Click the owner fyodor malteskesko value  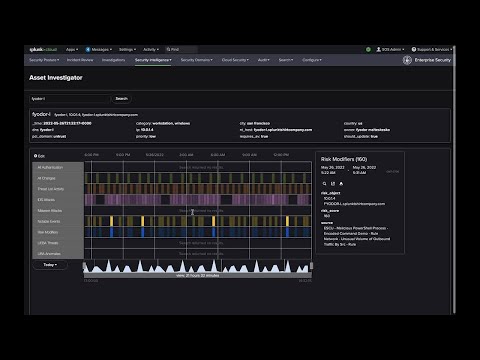point(373,130)
